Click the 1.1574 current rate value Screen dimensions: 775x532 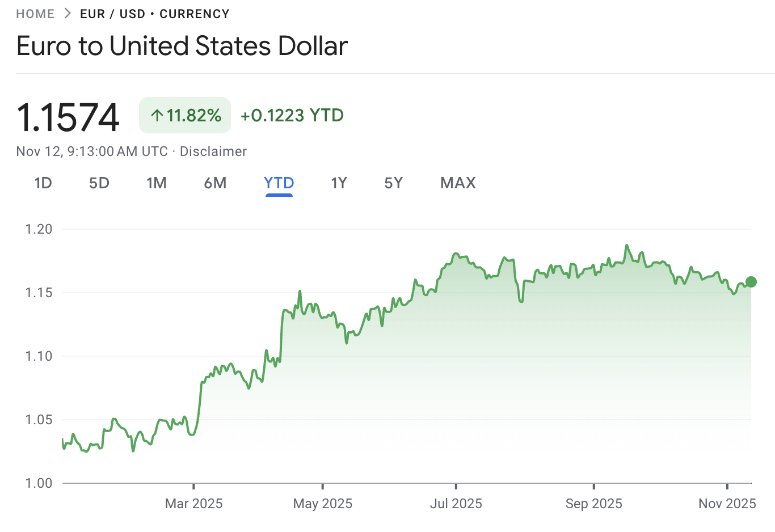click(68, 117)
